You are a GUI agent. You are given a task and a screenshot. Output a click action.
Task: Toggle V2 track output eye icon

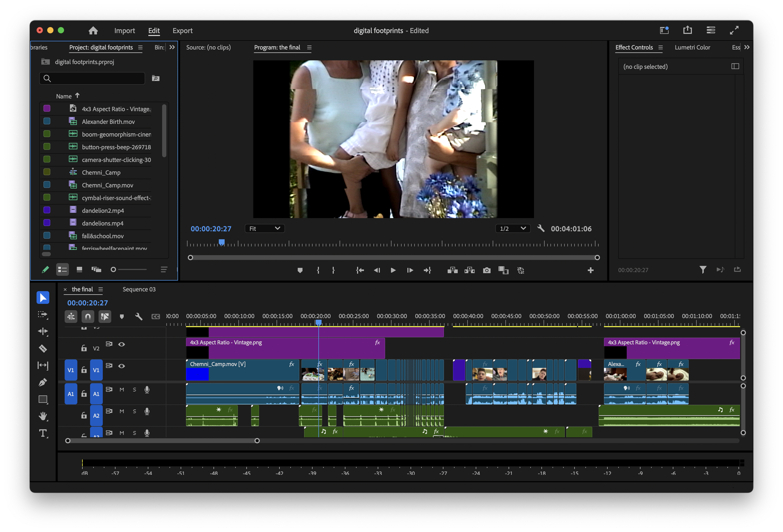click(122, 344)
